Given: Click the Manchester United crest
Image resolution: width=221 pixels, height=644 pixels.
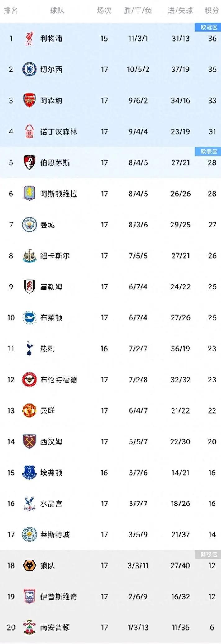Looking at the screenshot, I should point(30,410).
